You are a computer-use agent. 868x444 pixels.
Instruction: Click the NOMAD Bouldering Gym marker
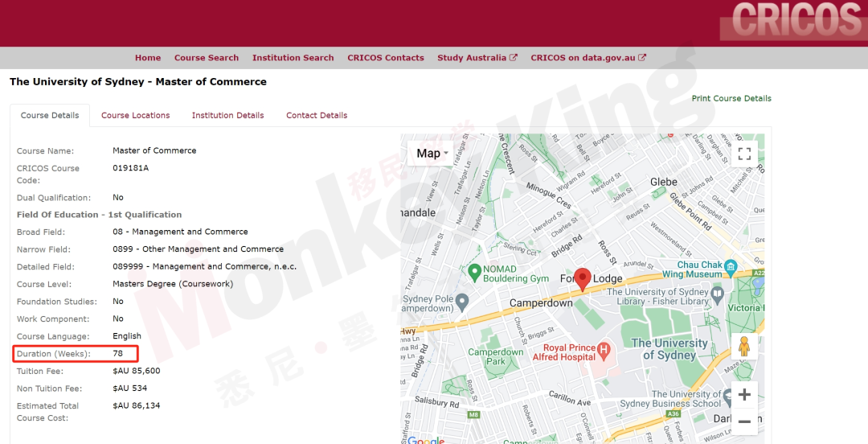tap(474, 272)
